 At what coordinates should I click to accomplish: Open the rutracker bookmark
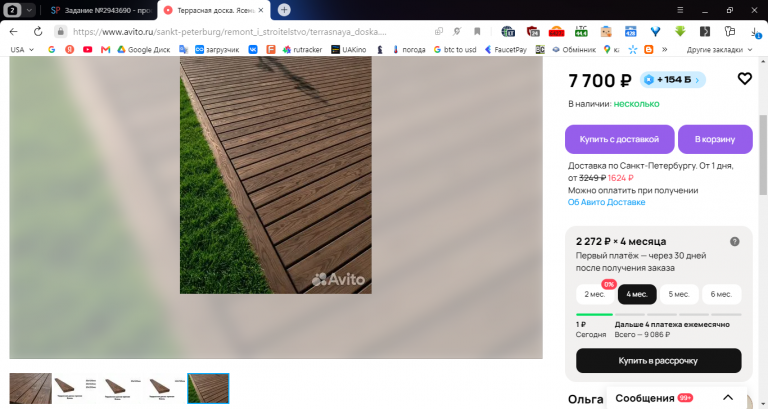point(302,49)
